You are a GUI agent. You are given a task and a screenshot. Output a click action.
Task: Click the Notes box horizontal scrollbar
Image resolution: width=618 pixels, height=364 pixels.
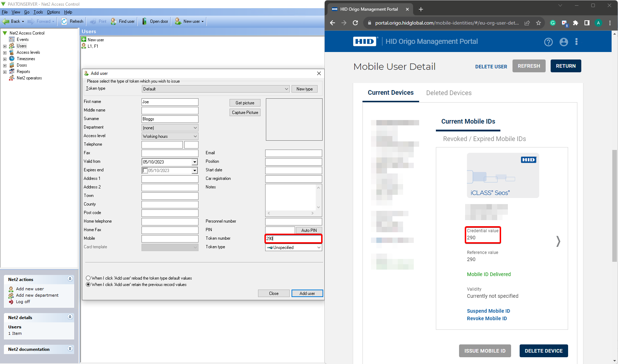(290, 213)
